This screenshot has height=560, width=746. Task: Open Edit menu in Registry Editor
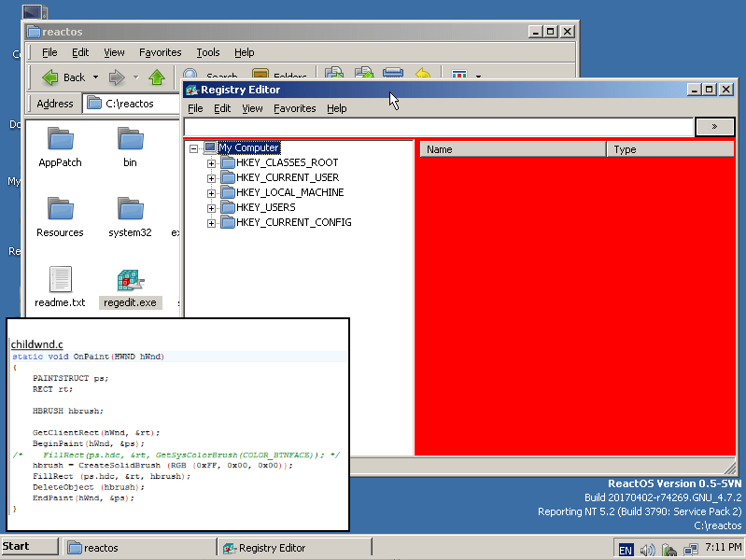(222, 108)
